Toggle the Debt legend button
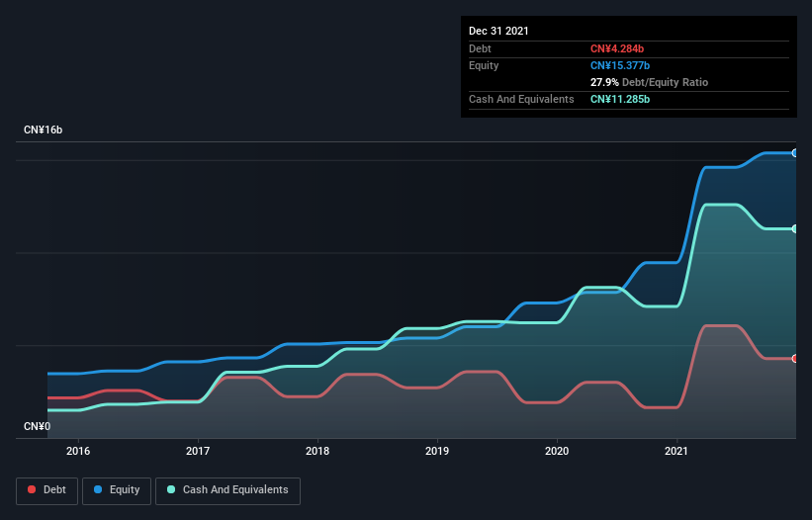This screenshot has width=812, height=520. [47, 490]
